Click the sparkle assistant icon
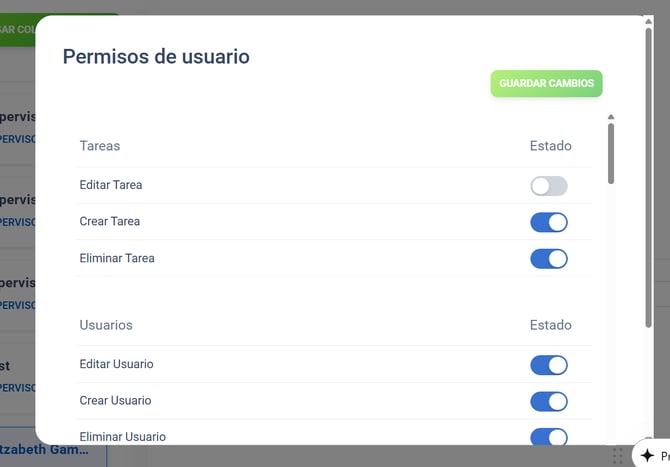Screen dimensions: 670x467 [647, 455]
